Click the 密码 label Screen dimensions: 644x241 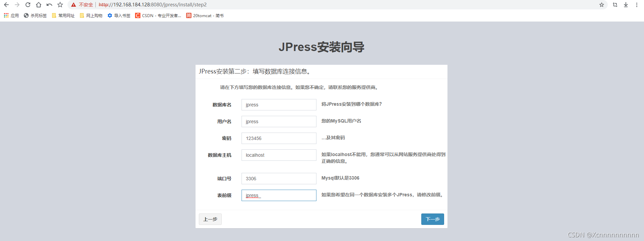coord(226,138)
